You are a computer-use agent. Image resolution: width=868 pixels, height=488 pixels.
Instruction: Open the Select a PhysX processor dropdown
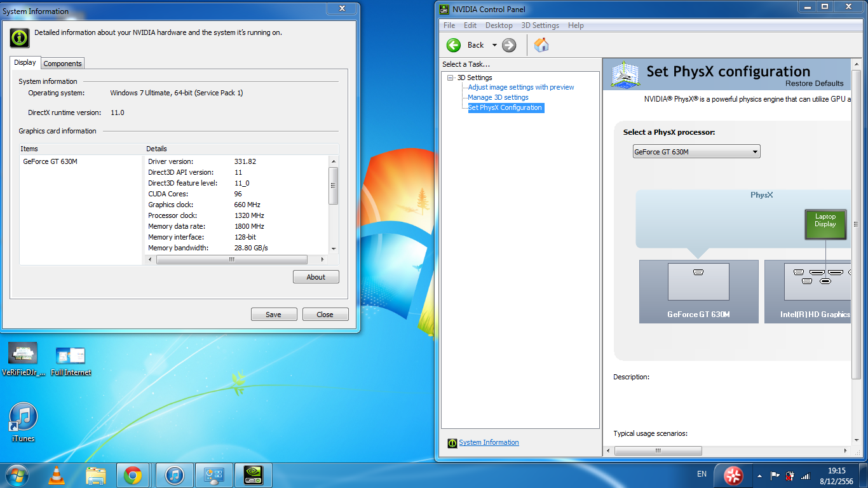pyautogui.click(x=696, y=152)
